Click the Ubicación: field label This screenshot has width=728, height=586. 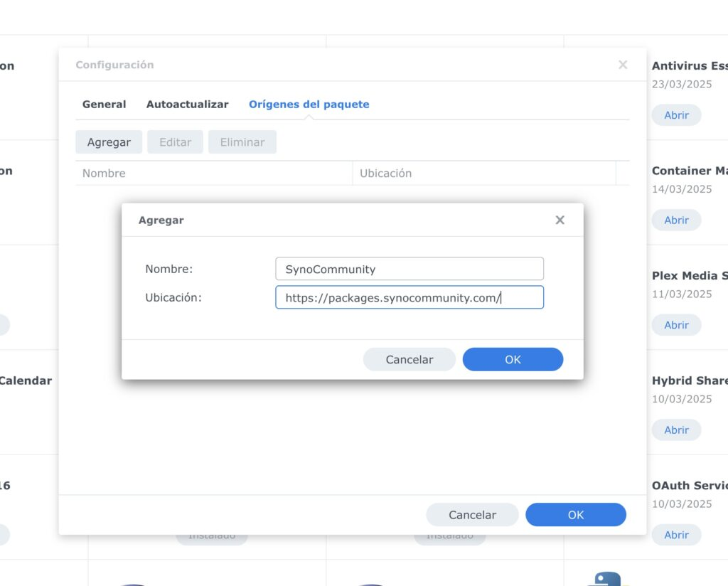click(x=173, y=298)
